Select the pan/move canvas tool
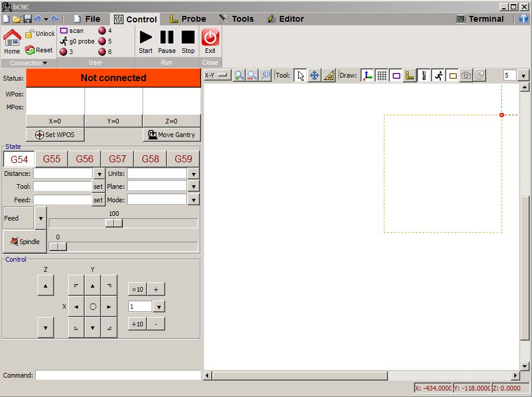The width and height of the screenshot is (532, 397). click(x=314, y=75)
